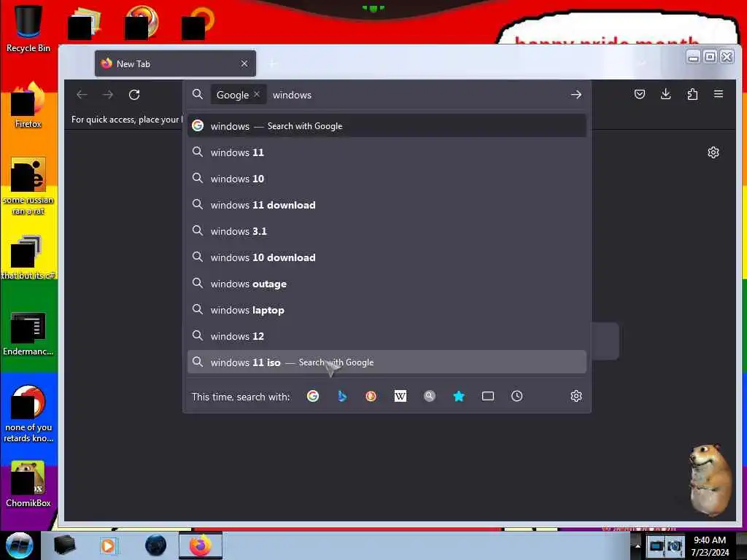Open the Windows Start orb

[20, 545]
